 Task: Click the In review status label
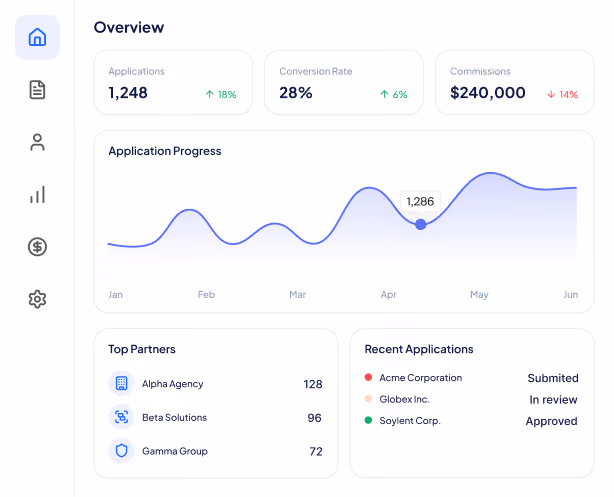553,399
